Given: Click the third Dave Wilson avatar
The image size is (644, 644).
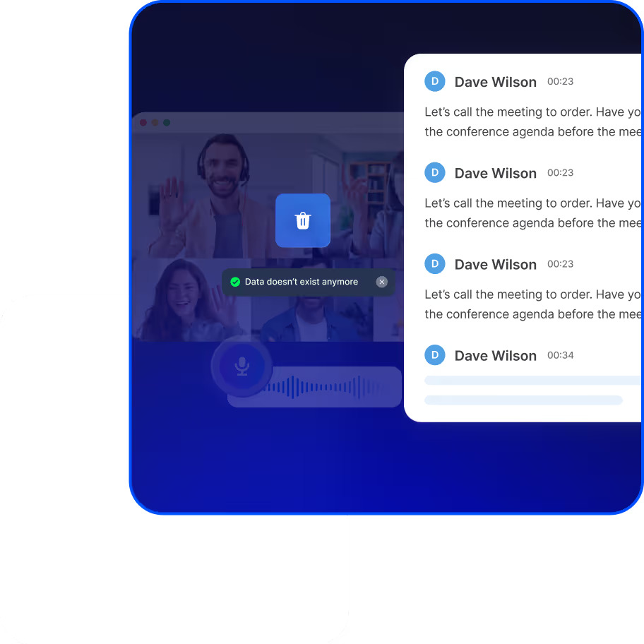Looking at the screenshot, I should tap(435, 264).
